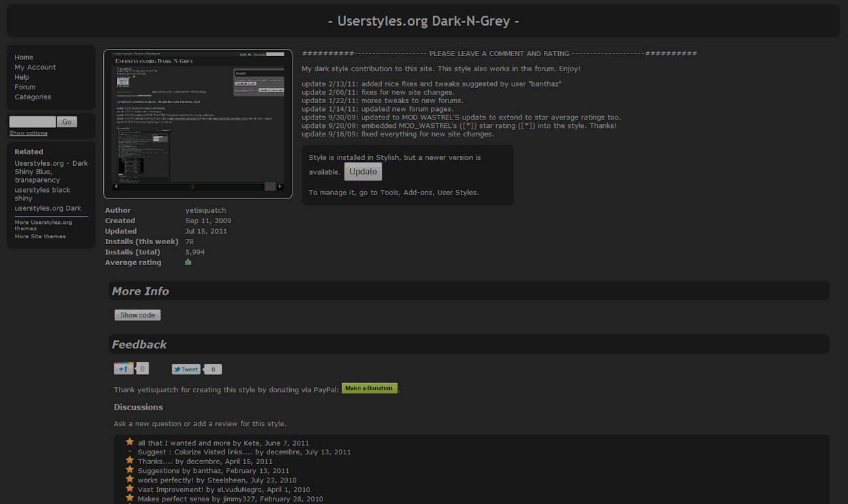Screen dimensions: 848x504
Task: Click the right arrow under the style screenshot
Action: click(x=281, y=186)
